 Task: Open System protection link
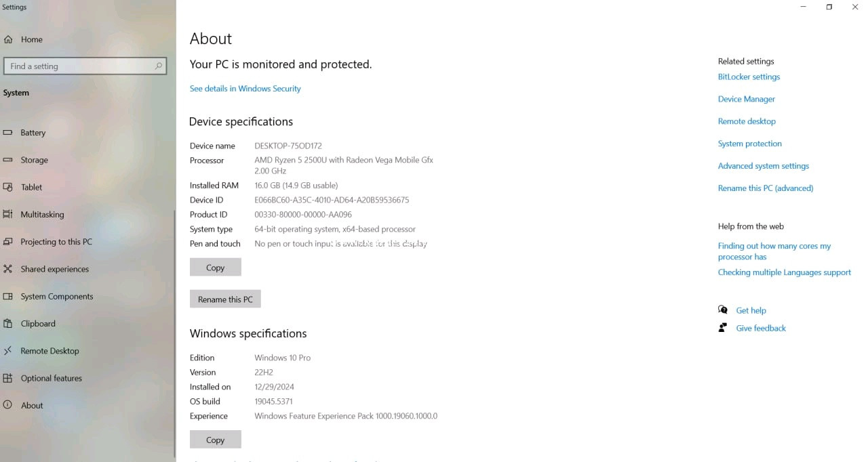pyautogui.click(x=749, y=144)
